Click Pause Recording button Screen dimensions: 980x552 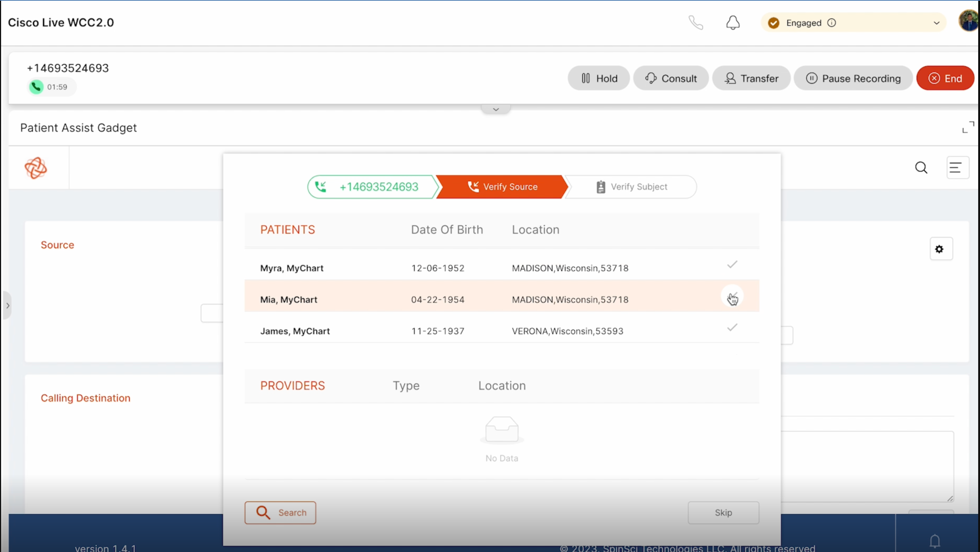[x=853, y=78]
